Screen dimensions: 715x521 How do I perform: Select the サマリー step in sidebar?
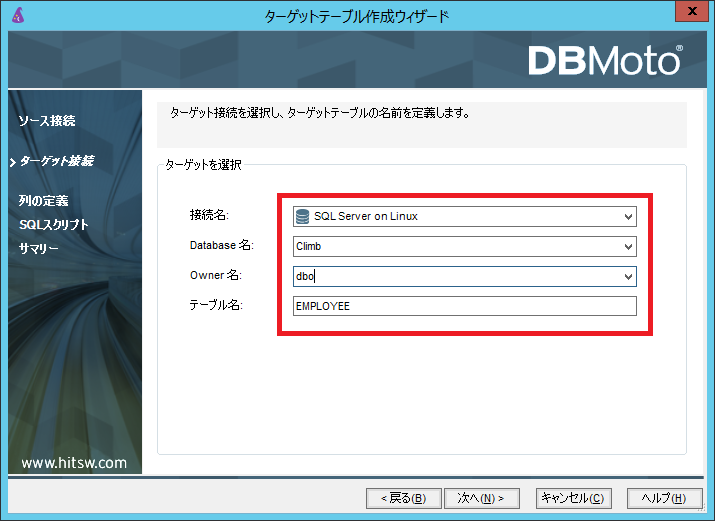tap(38, 248)
